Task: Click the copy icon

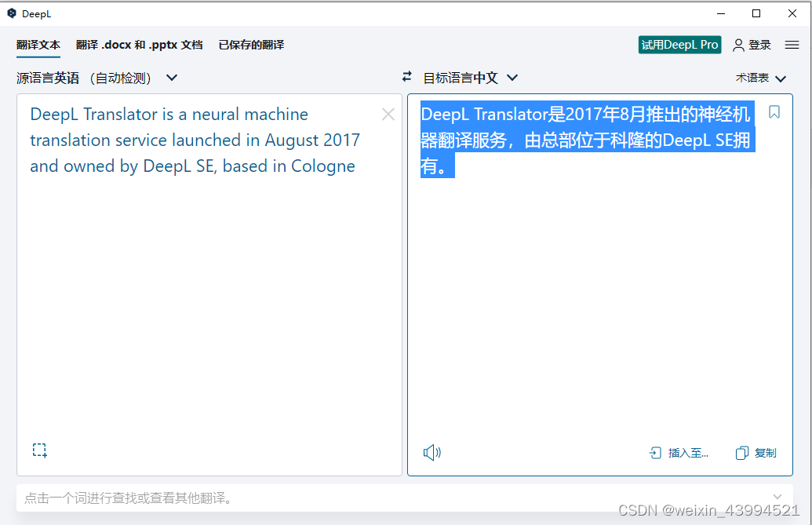Action: pos(741,453)
